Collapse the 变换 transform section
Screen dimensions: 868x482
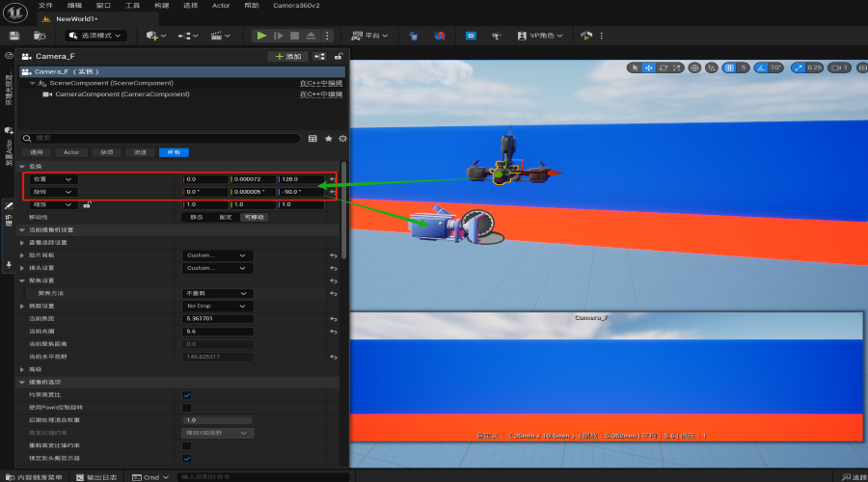[22, 167]
